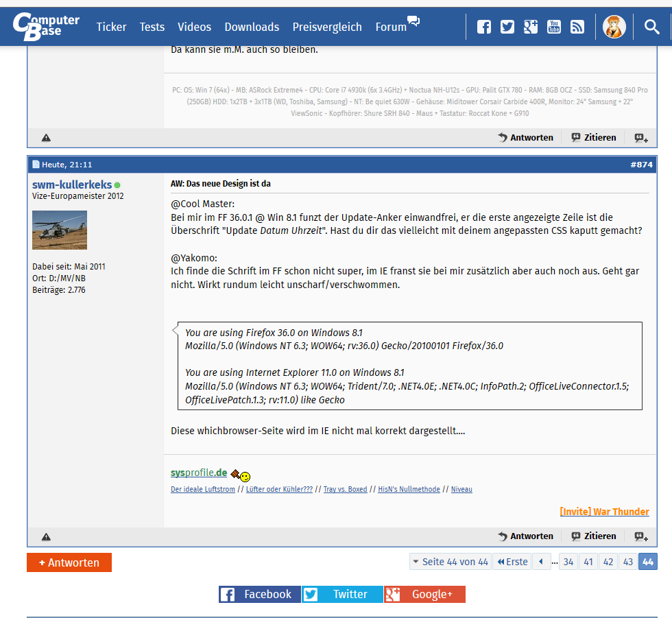Report the upper post via the warning triangle
Screen dimensions: 672x618
pyautogui.click(x=47, y=138)
